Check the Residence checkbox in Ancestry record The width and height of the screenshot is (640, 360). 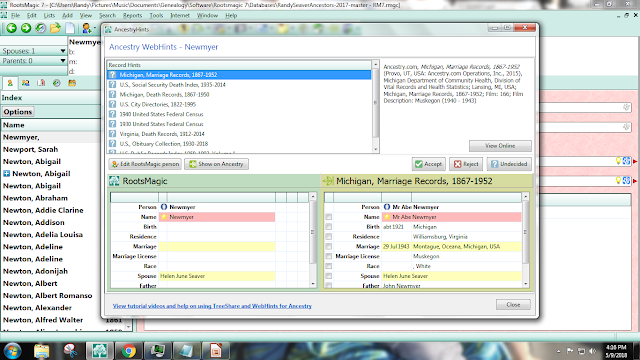pyautogui.click(x=329, y=236)
